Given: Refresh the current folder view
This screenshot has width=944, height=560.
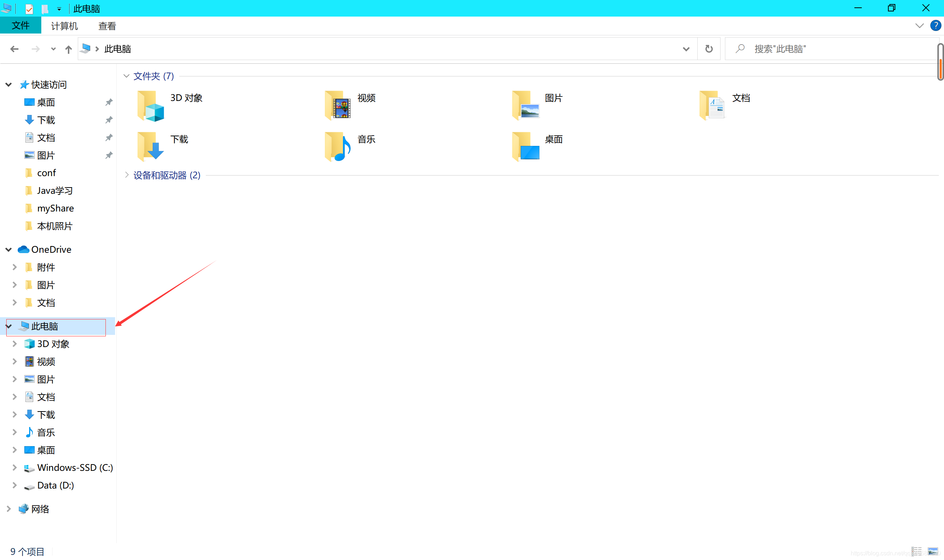Looking at the screenshot, I should (x=708, y=49).
